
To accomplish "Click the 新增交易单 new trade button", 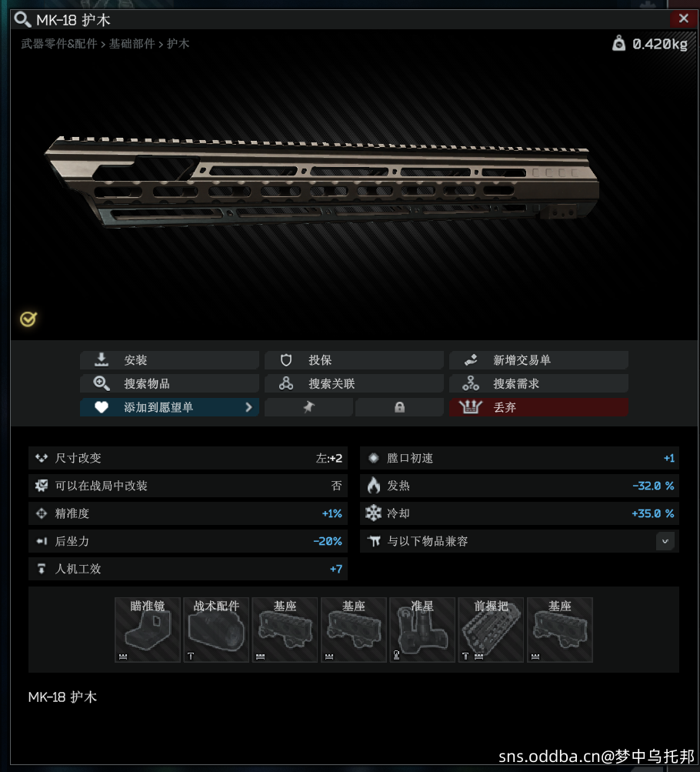I will (x=538, y=360).
